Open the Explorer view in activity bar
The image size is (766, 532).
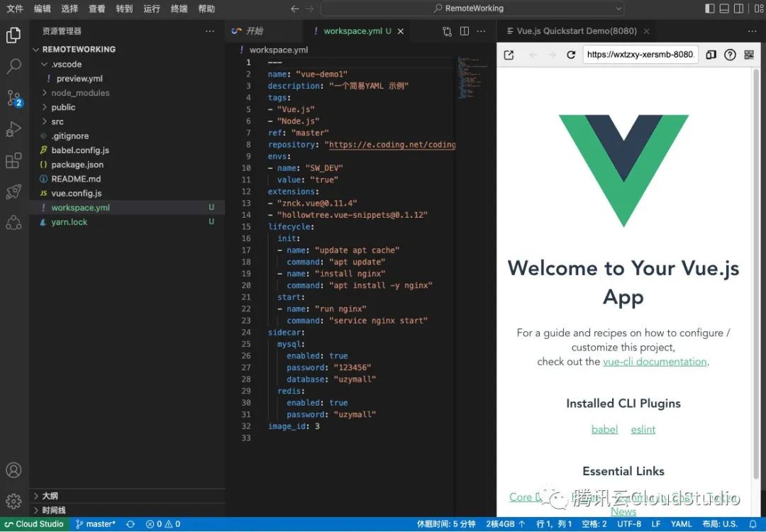pos(13,35)
